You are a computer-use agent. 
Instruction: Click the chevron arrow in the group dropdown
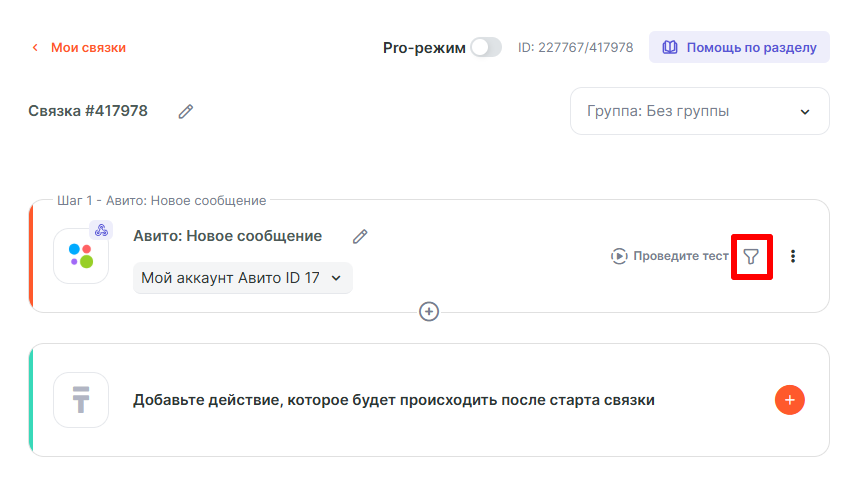coord(805,112)
